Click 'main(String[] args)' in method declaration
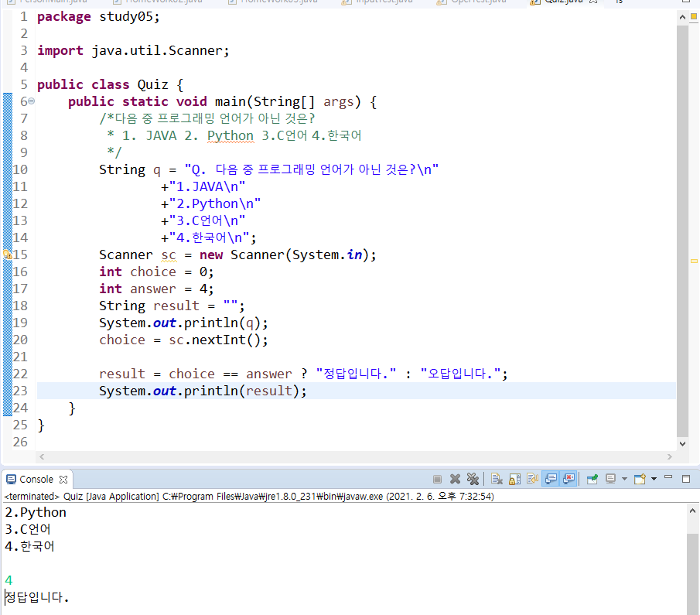This screenshot has height=615, width=700. point(288,101)
